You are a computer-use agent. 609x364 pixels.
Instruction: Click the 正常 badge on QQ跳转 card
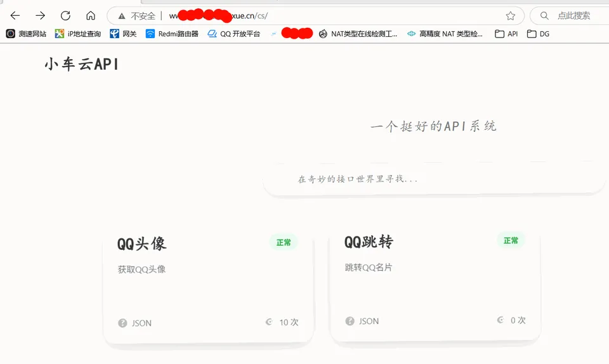click(x=511, y=240)
